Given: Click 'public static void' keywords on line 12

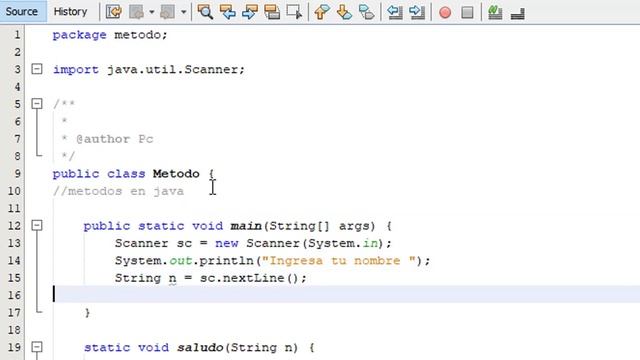Looking at the screenshot, I should [153, 226].
